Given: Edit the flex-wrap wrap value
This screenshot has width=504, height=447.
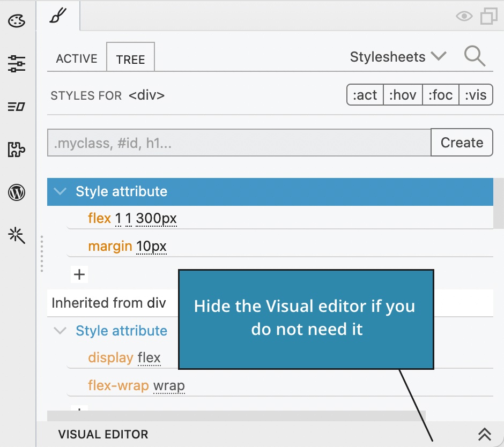Looking at the screenshot, I should (169, 385).
